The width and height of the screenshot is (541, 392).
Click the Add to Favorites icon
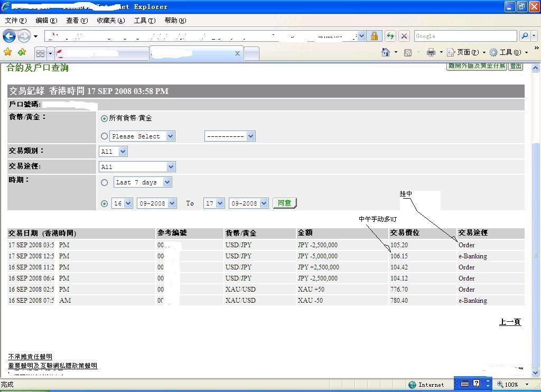pos(22,52)
